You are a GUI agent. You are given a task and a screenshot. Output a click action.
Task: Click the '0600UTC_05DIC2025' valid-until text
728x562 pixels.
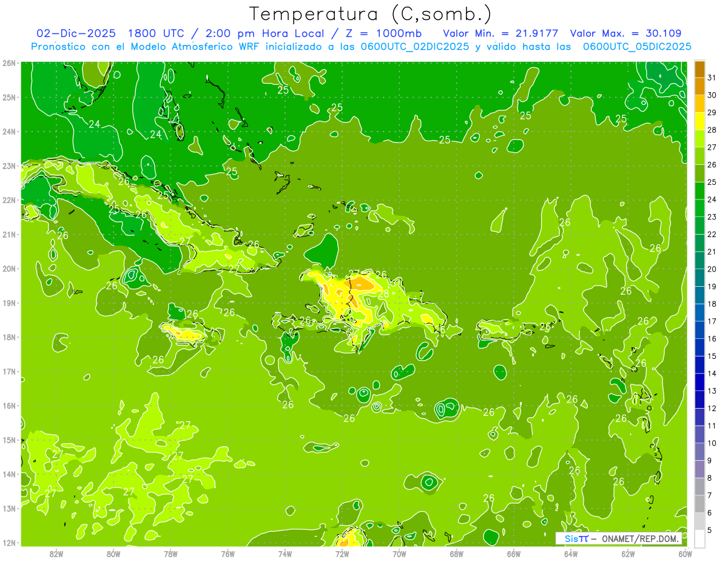637,47
